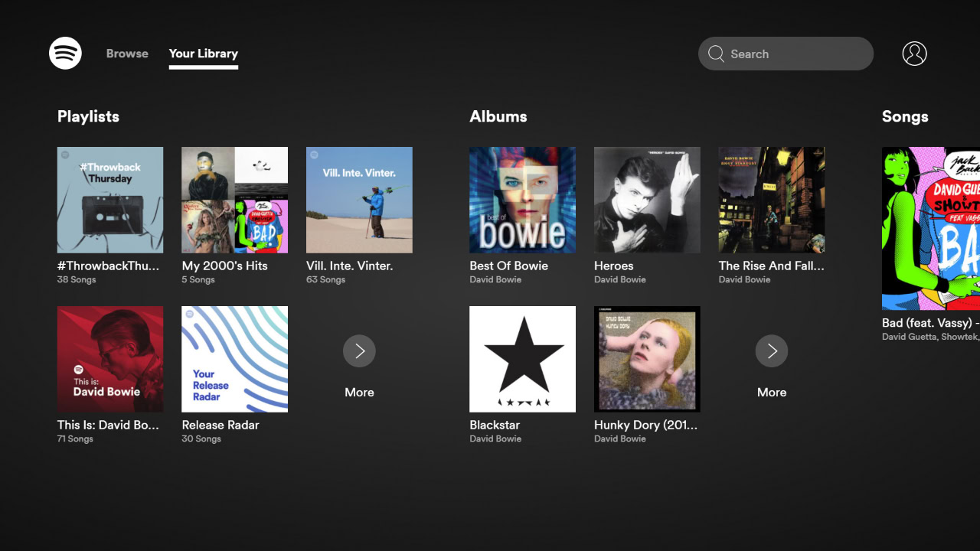This screenshot has height=551, width=980.
Task: Click the More label under Playlists
Action: (x=359, y=393)
